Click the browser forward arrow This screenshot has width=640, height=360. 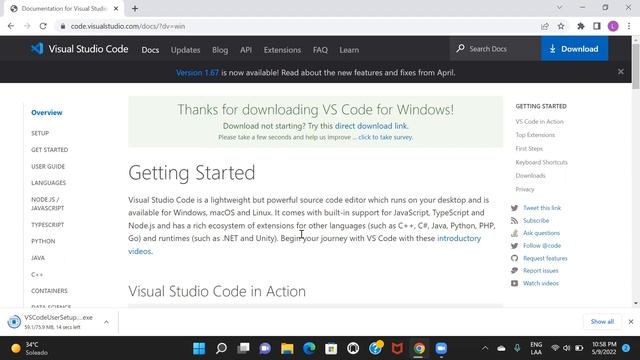[27, 26]
